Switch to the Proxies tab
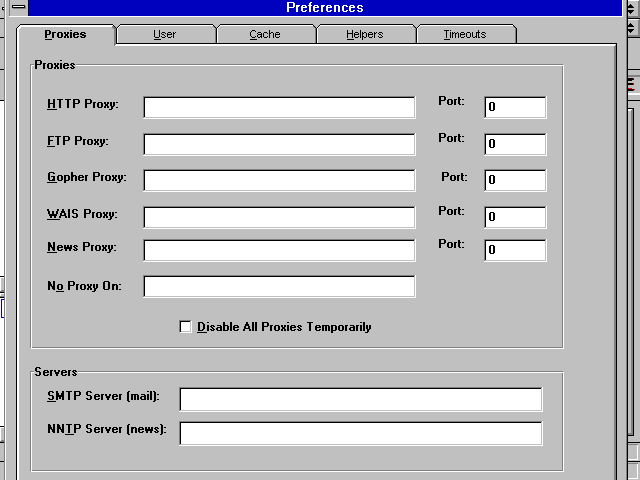Image resolution: width=640 pixels, height=480 pixels. (65, 34)
